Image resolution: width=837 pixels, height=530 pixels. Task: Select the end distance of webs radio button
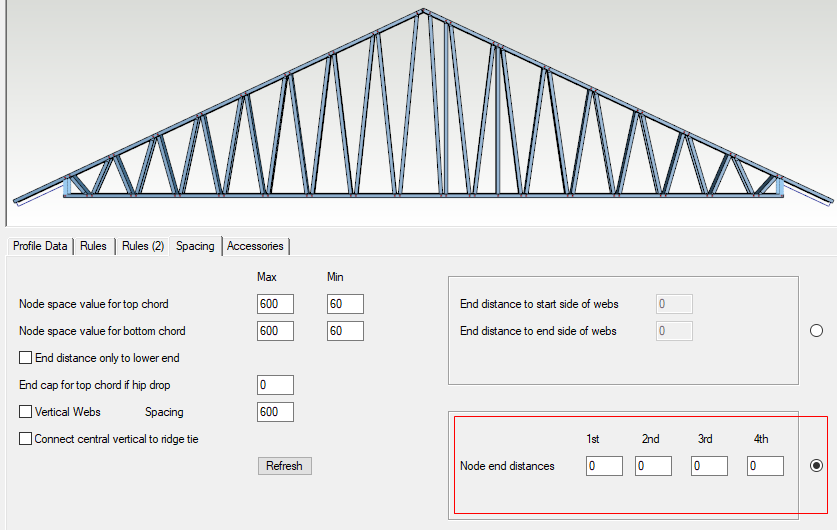pos(816,331)
